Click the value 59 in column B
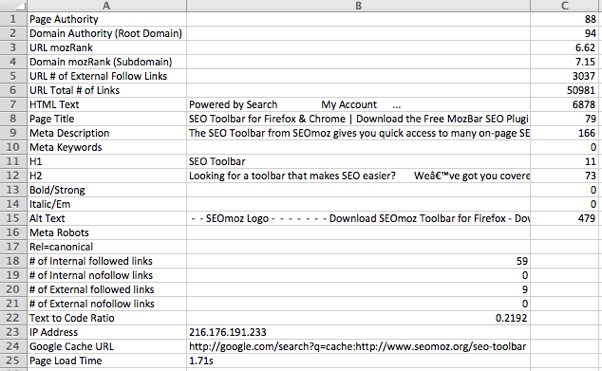 [x=358, y=261]
